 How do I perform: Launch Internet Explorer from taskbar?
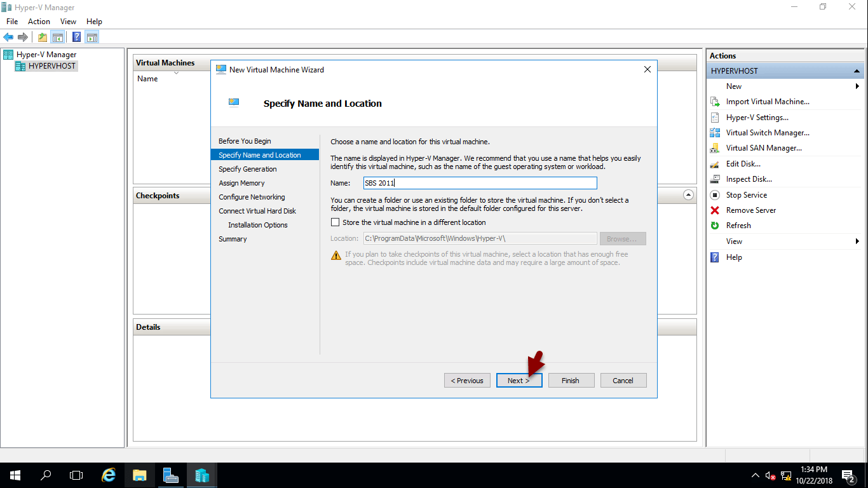tap(109, 475)
